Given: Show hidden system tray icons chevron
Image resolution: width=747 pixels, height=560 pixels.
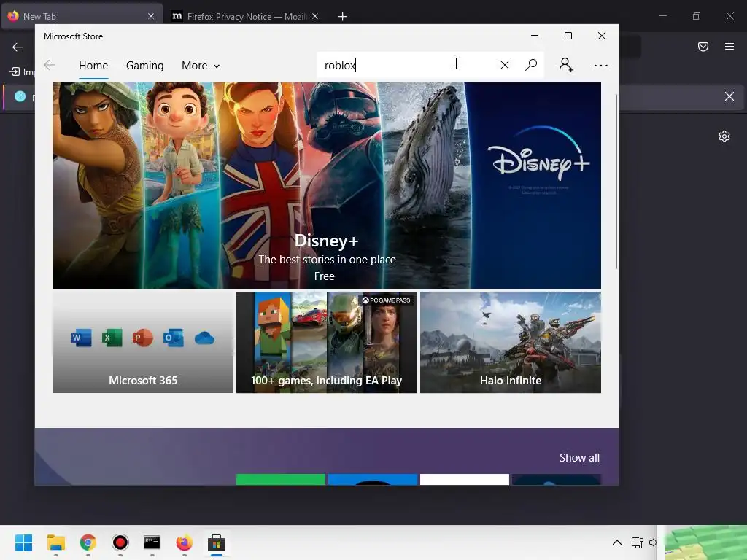Looking at the screenshot, I should tap(617, 542).
